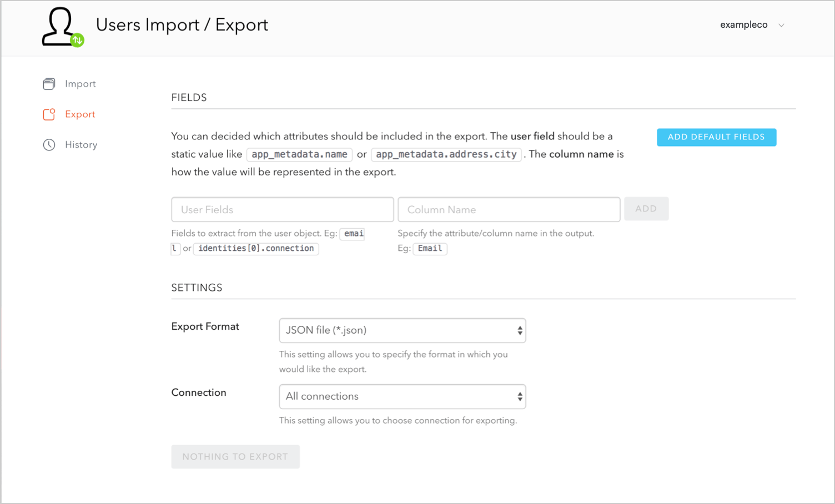Click the app_metadata.address.city code sample
This screenshot has width=835, height=504.
point(446,154)
